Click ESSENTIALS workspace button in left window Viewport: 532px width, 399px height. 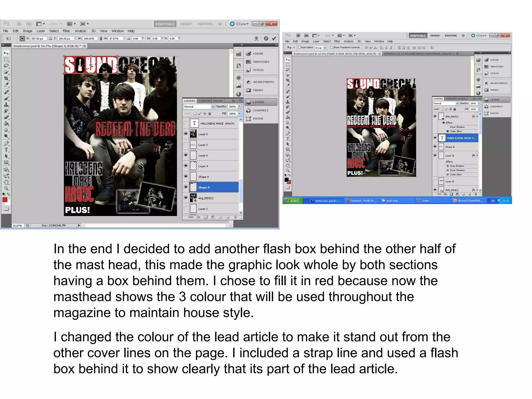(165, 24)
